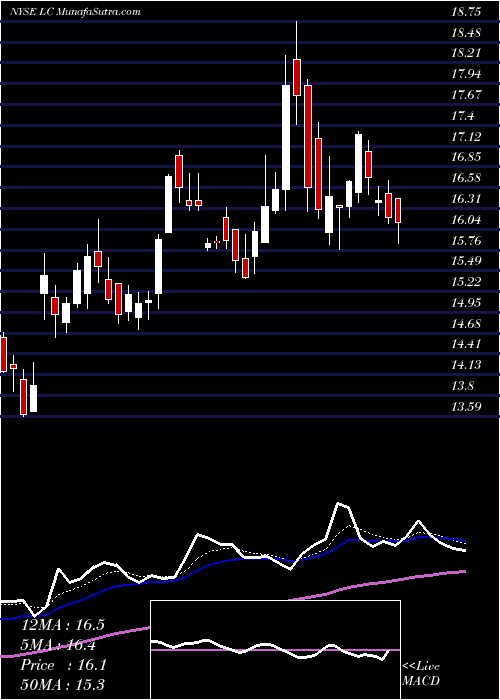Select the 15.49 price axis label
Viewport: 500px width, 700px height.
pos(466,261)
